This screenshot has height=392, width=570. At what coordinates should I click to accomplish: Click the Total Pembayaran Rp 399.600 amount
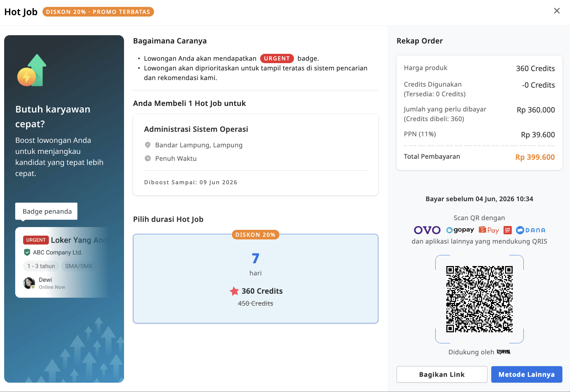pyautogui.click(x=535, y=157)
